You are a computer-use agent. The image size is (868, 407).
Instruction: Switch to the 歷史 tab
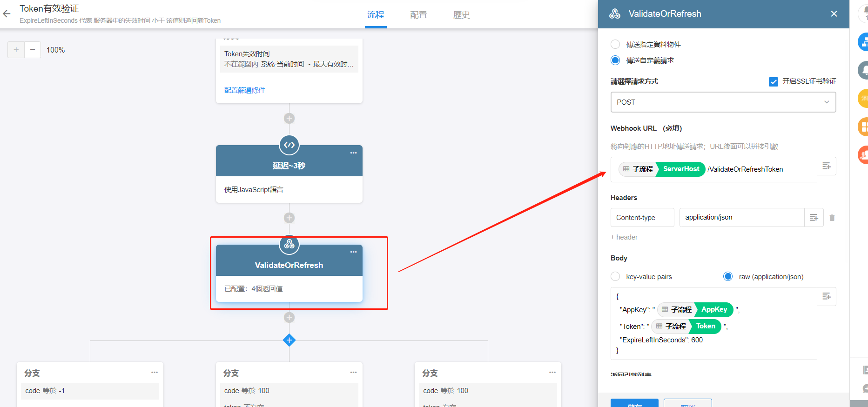click(x=461, y=15)
